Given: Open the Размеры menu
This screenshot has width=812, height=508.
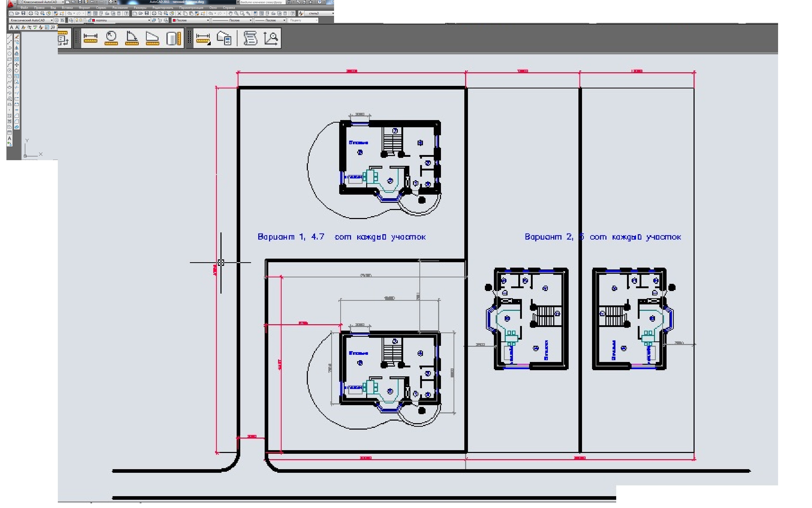Looking at the screenshot, I should pyautogui.click(x=140, y=8).
